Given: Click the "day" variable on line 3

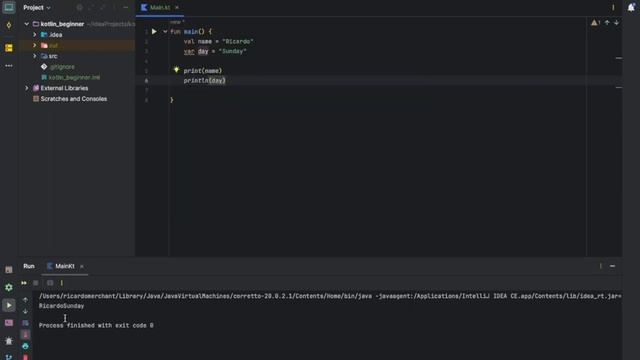Looking at the screenshot, I should coord(203,51).
